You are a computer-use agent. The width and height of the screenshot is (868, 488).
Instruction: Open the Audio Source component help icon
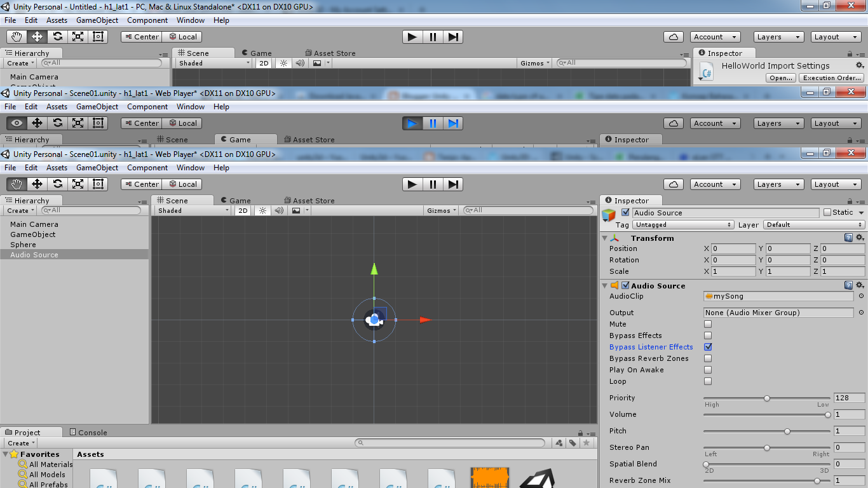click(848, 285)
